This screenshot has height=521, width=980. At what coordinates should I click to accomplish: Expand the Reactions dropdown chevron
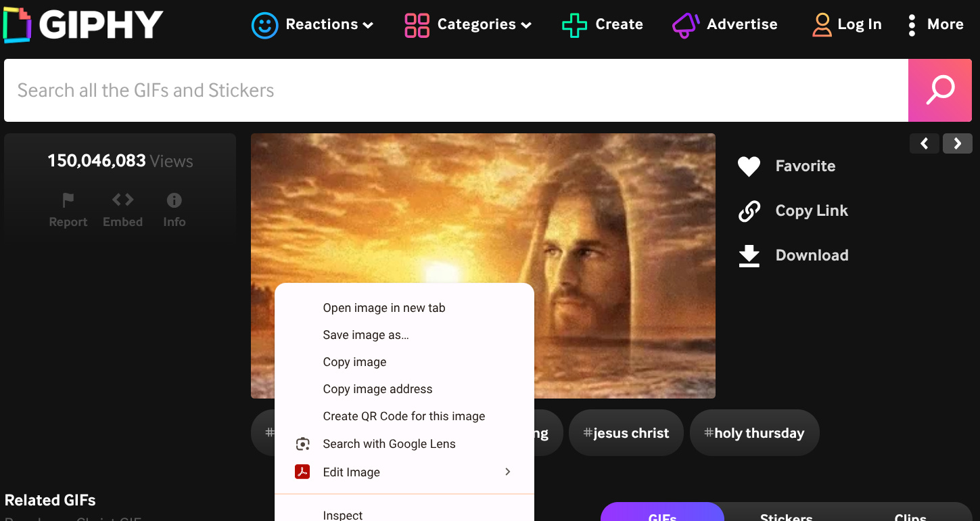(x=368, y=26)
